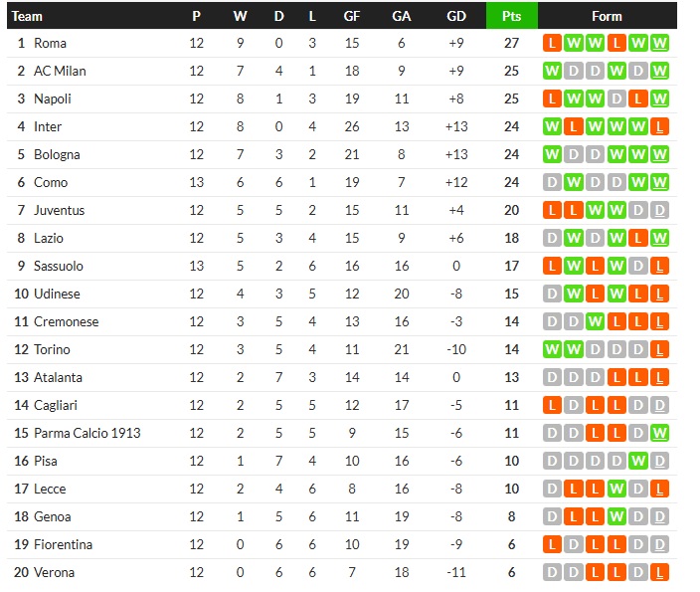This screenshot has height=592, width=700.
Task: Select Parma Calcio 1913 team name
Action: [x=87, y=433]
